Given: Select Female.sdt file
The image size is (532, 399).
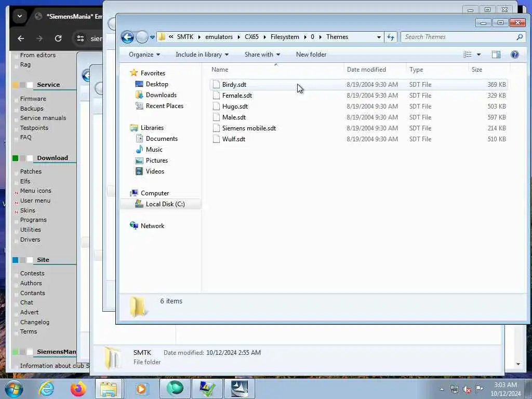Looking at the screenshot, I should coord(358,96).
